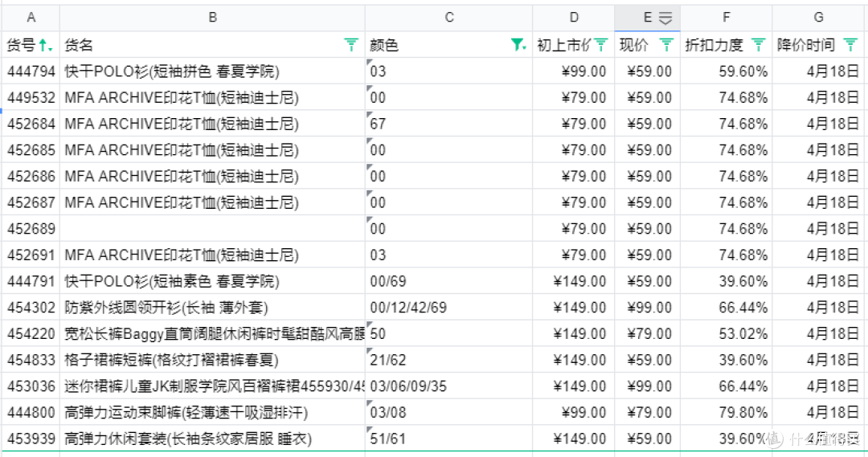
Task: Select color cell 00/69
Action: click(449, 282)
